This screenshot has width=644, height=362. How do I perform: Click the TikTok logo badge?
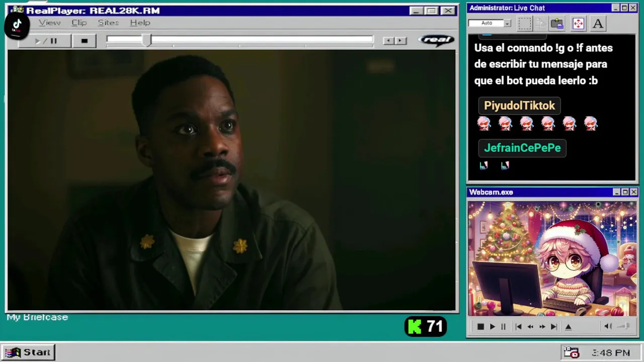17,25
